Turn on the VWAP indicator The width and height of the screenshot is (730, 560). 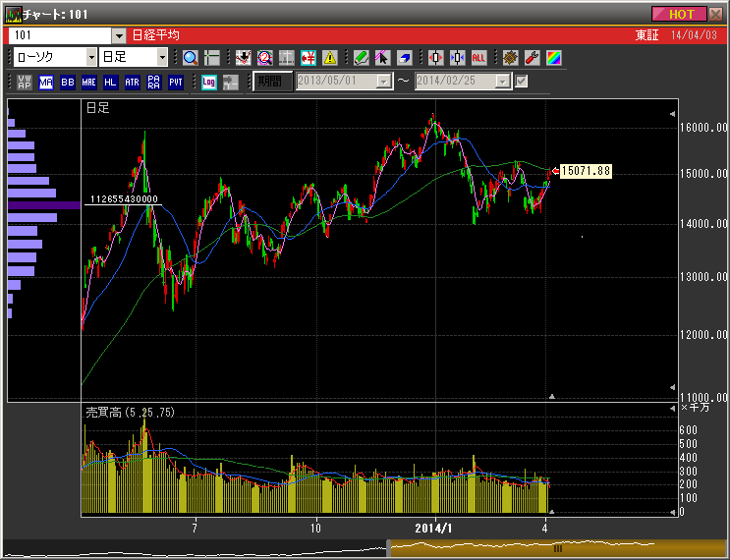coord(25,82)
